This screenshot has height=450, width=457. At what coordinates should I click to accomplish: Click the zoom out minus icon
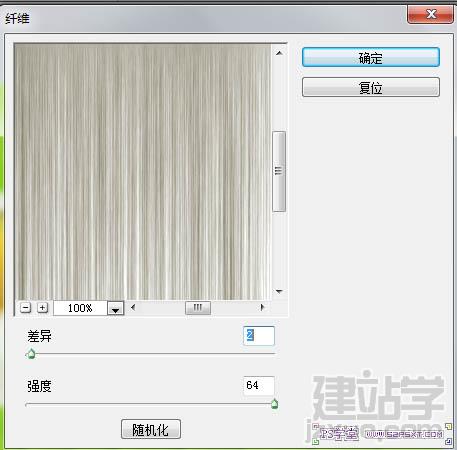point(25,307)
